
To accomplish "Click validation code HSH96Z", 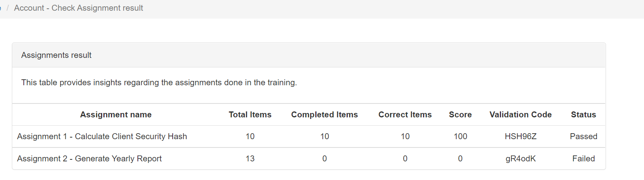I will pyautogui.click(x=520, y=136).
